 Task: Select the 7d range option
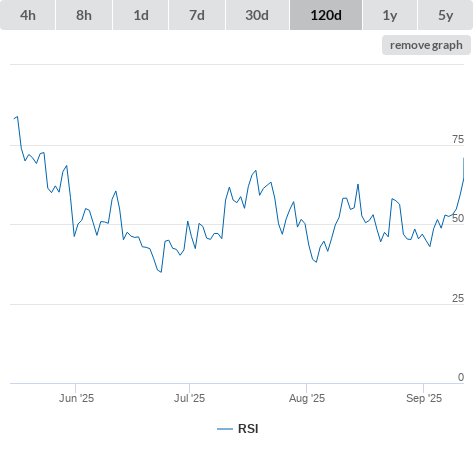197,15
